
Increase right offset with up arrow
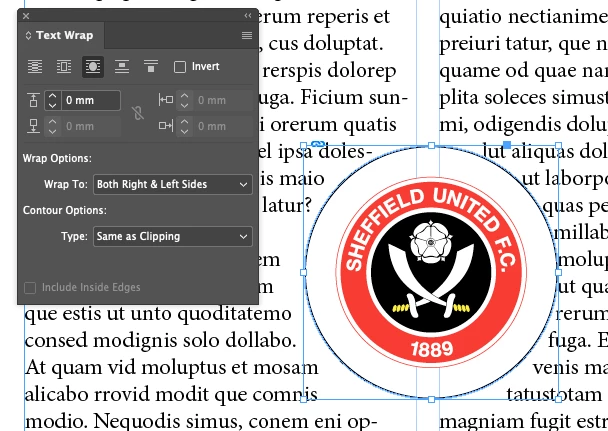(x=185, y=122)
